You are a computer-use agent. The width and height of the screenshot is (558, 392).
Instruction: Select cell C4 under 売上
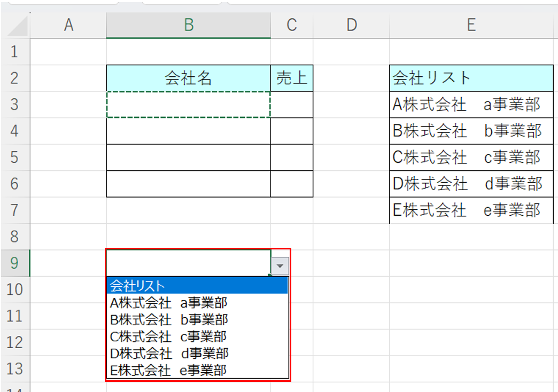[292, 131]
